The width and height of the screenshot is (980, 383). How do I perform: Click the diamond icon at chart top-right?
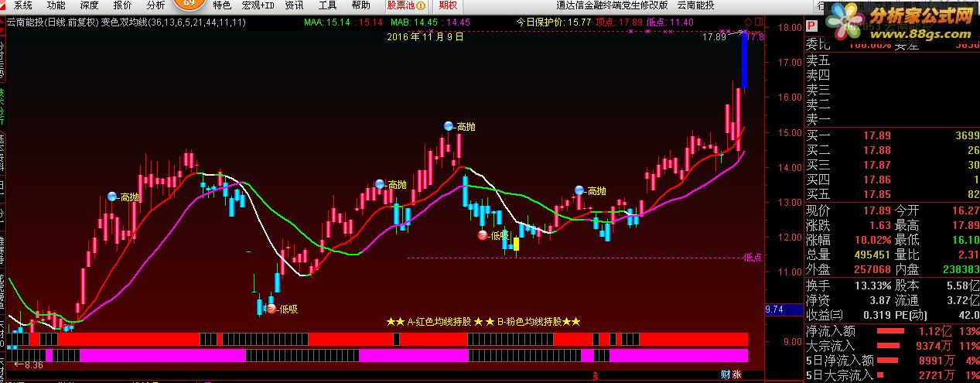[x=748, y=21]
